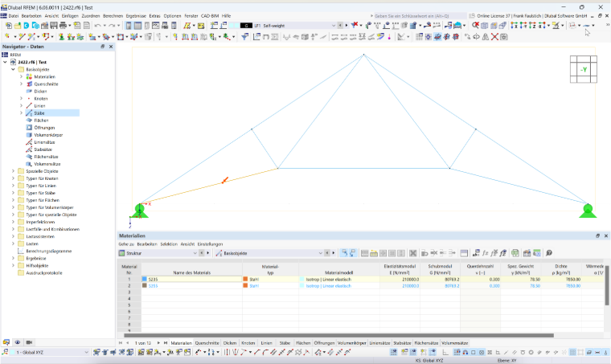This screenshot has width=611, height=364.
Task: Click the Z-axis view direction icon
Action: pyautogui.click(x=532, y=25)
